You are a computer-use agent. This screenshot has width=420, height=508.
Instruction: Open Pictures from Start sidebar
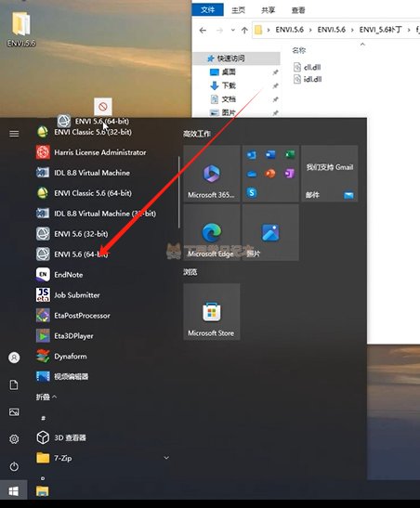pos(14,412)
